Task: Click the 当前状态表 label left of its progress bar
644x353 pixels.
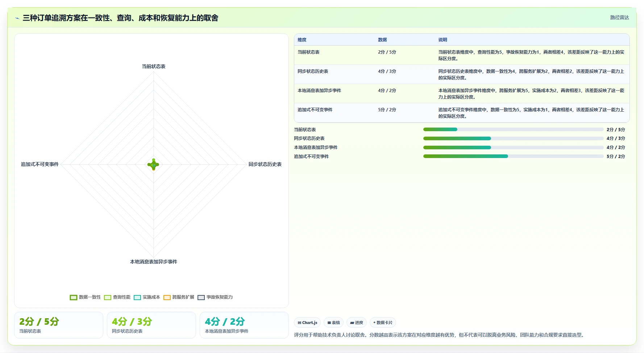Action: 305,130
